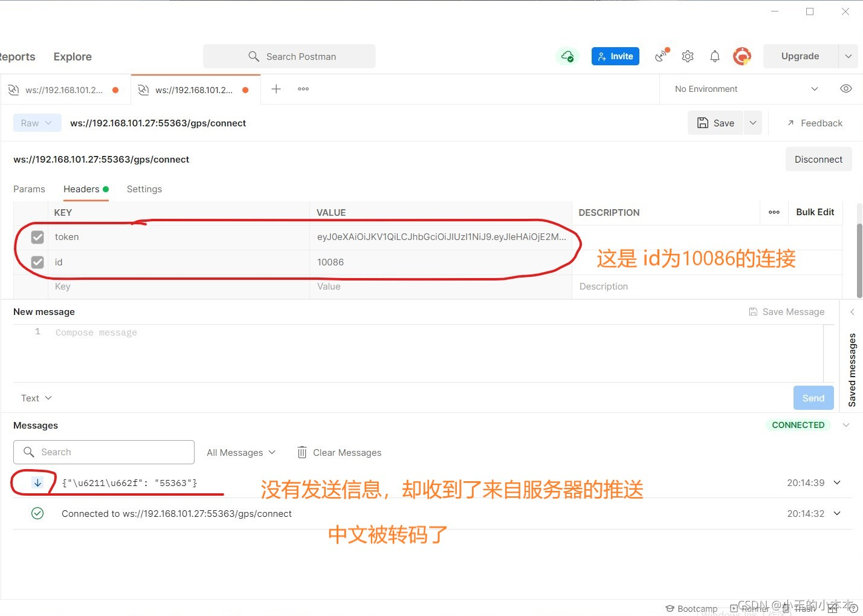Click Clear Messages trash button
The image size is (863, 616).
[339, 453]
